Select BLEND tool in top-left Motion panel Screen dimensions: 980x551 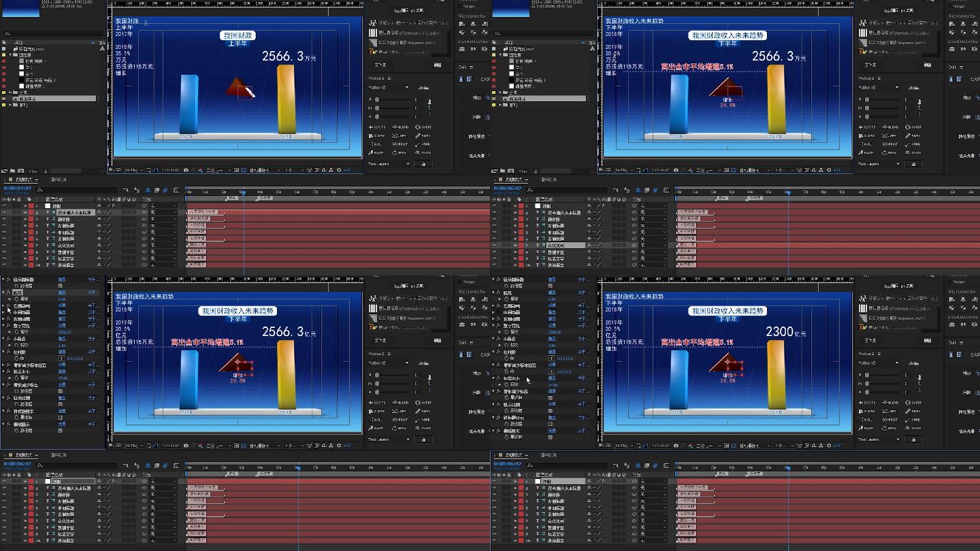(x=400, y=127)
